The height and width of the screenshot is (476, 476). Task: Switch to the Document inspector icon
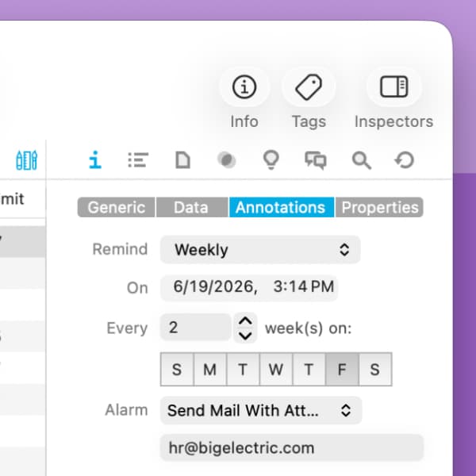[182, 159]
